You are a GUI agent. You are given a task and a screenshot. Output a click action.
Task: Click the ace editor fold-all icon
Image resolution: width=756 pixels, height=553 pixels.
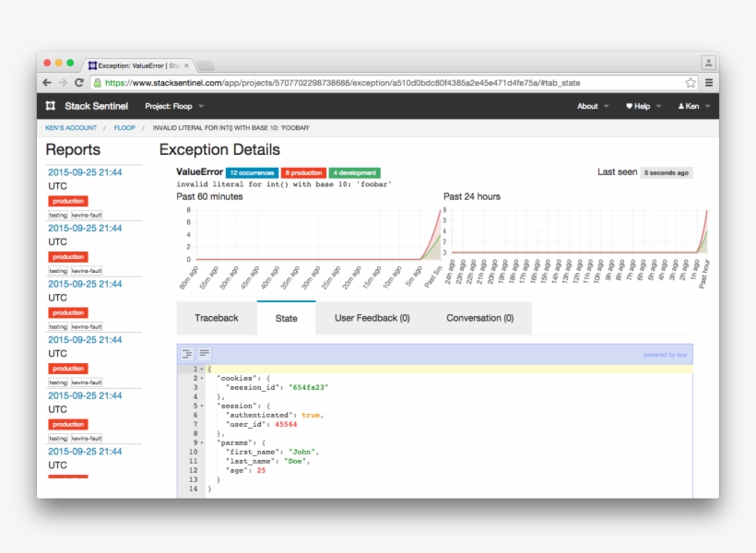187,354
